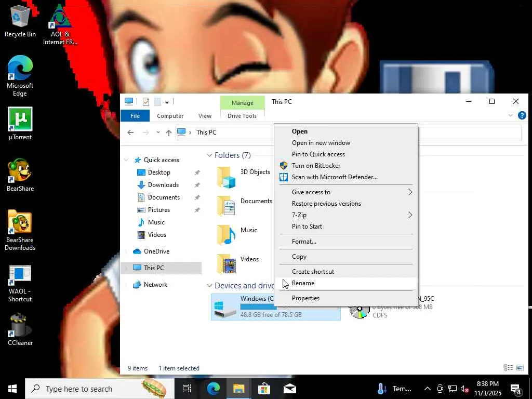This screenshot has height=399, width=532.
Task: Choose Restore previous versions
Action: [345, 204]
